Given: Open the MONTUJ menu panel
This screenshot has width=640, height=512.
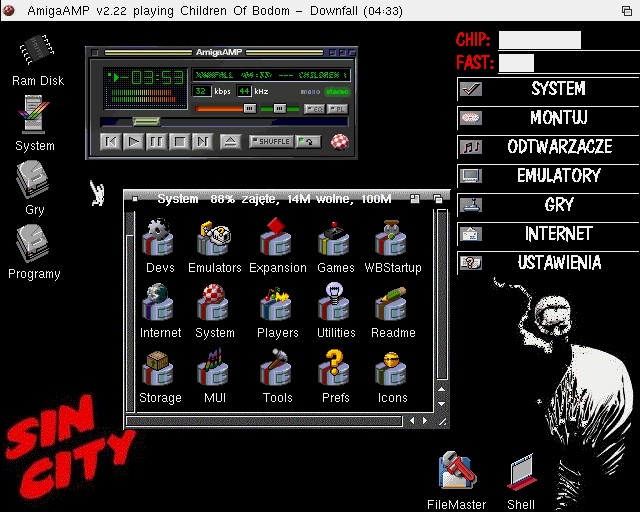Looking at the screenshot, I should point(548,118).
